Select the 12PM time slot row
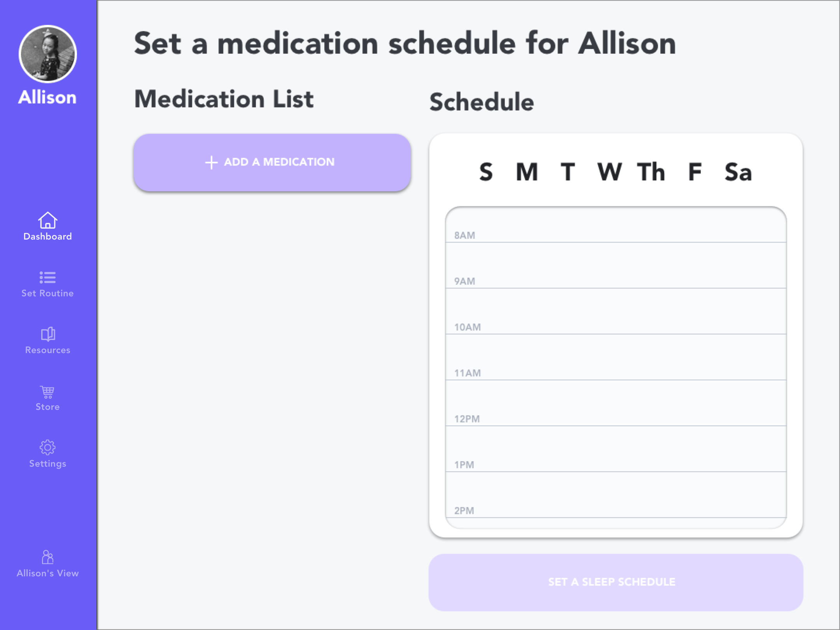840x630 pixels. point(616,403)
